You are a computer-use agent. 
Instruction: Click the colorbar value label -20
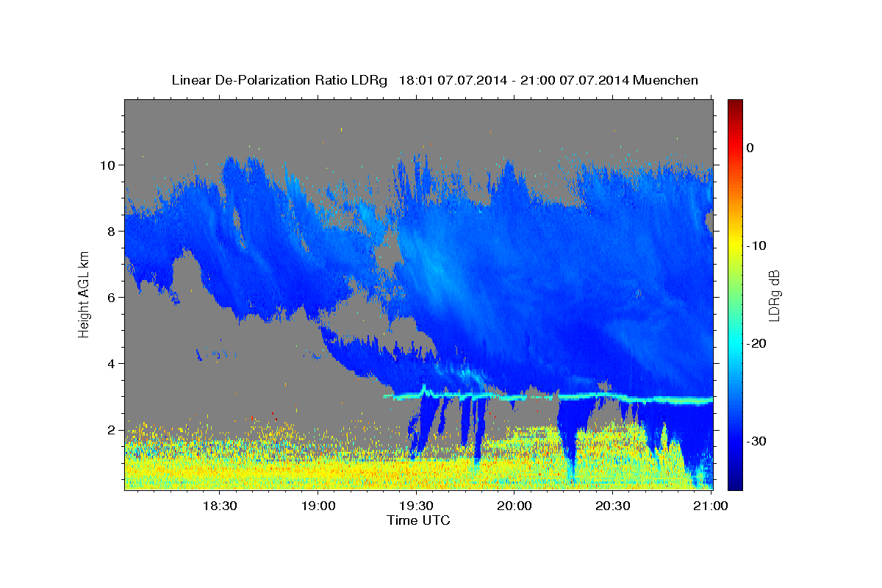(756, 343)
